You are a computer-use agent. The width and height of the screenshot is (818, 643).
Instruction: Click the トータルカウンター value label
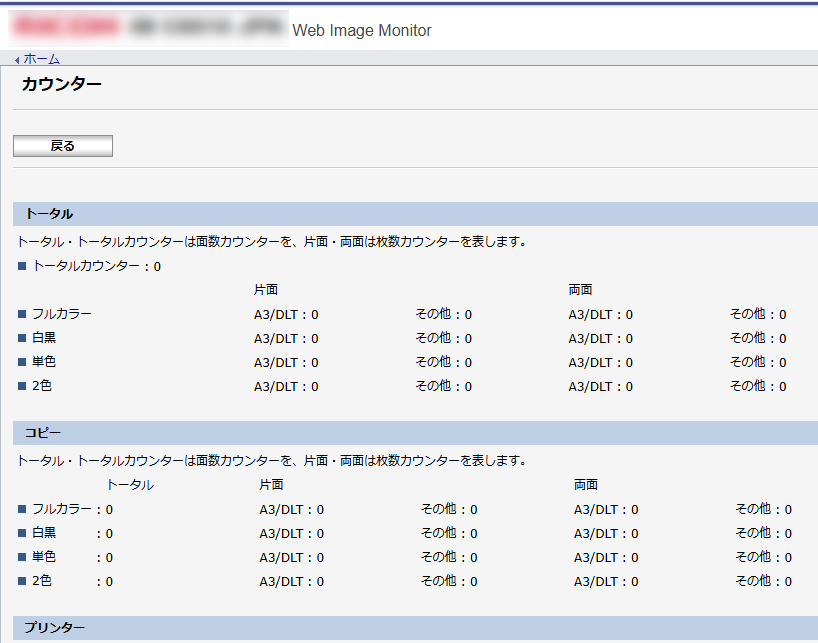[97, 267]
